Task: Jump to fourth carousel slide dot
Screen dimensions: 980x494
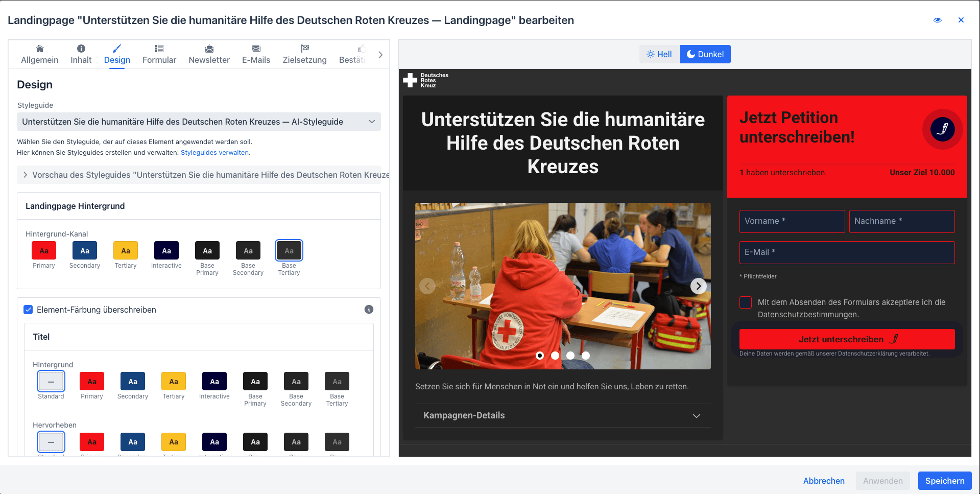Action: click(586, 356)
